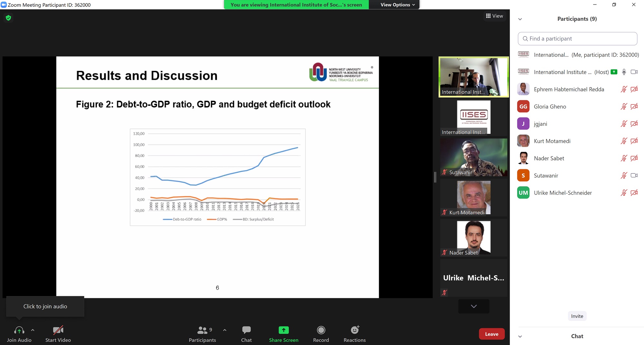644x345 pixels.
Task: Open the Reactions emoji icon
Action: coord(355,330)
